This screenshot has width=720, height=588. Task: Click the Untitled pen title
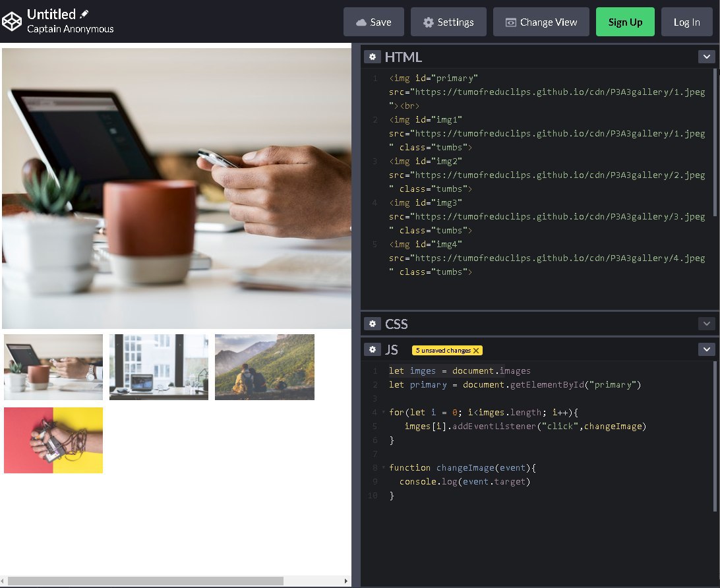[51, 15]
